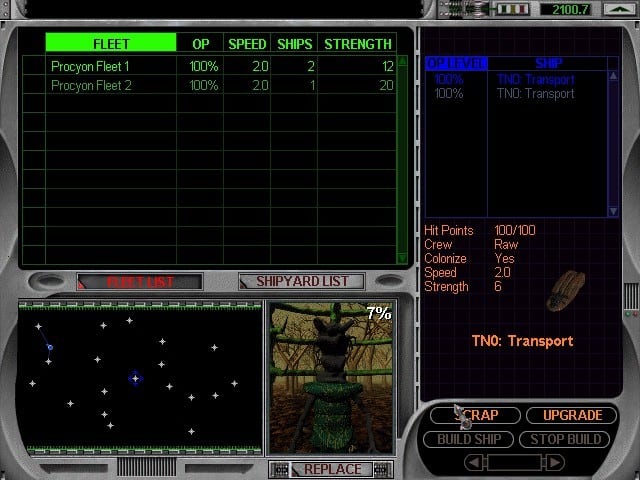The height and width of the screenshot is (480, 640).
Task: Click the left arrow below Build Ship
Action: point(476,462)
